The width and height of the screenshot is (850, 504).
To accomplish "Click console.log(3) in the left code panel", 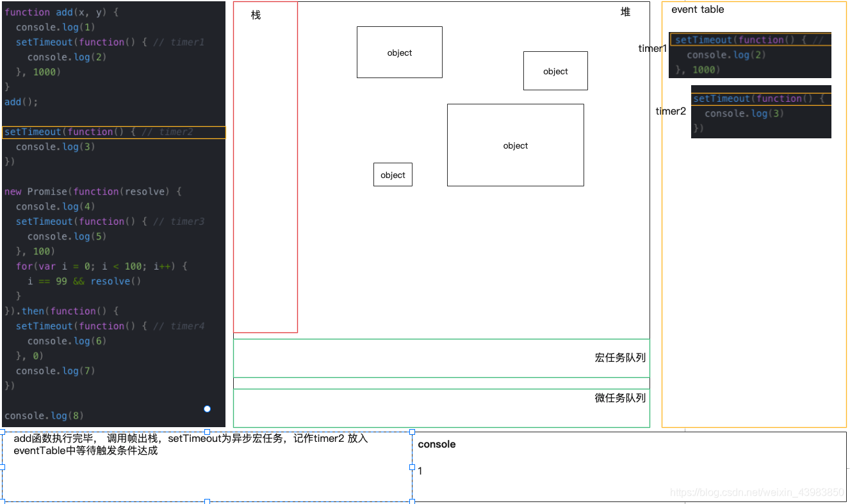I will pyautogui.click(x=55, y=147).
